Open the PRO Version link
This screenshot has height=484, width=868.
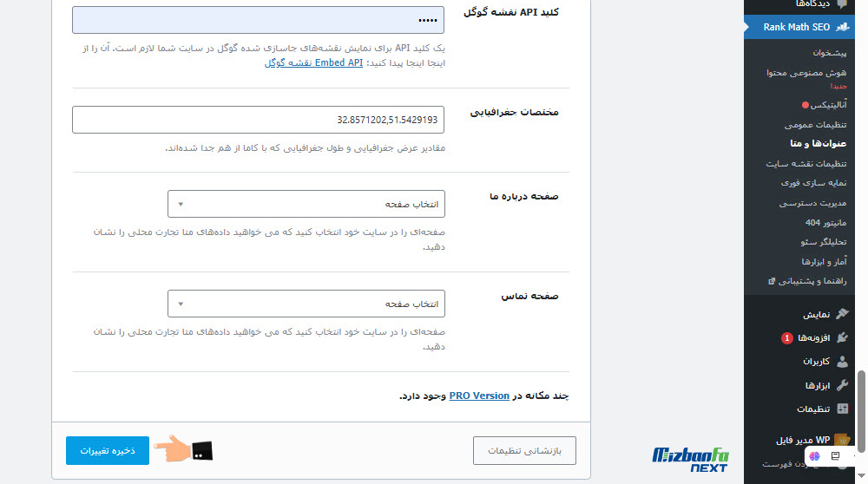click(x=479, y=396)
